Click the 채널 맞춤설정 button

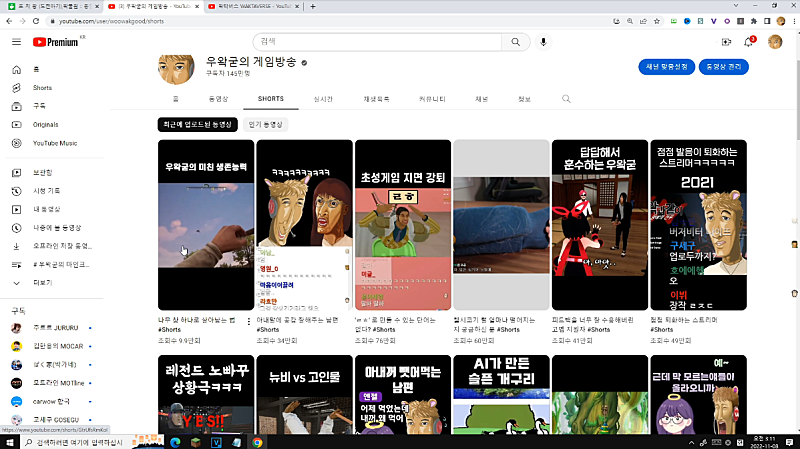pyautogui.click(x=666, y=67)
